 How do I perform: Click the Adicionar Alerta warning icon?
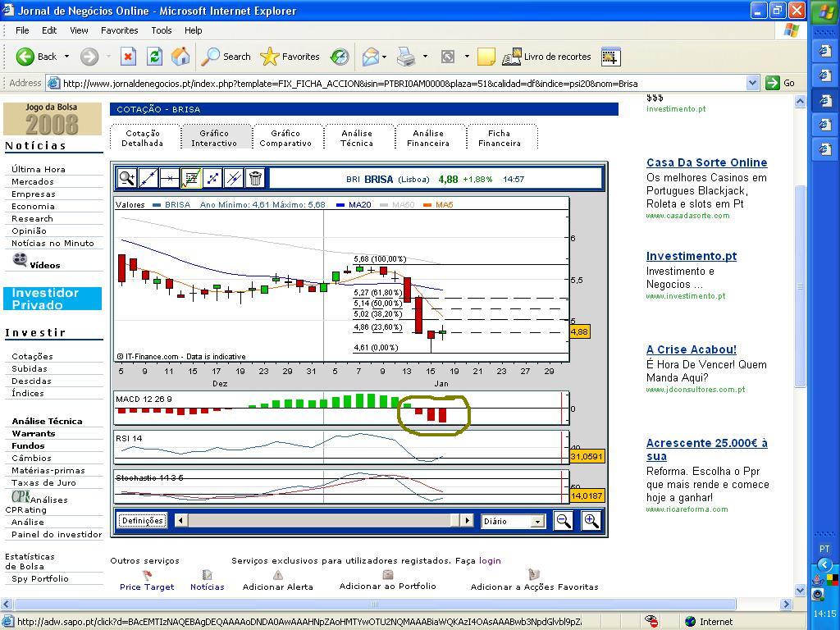pos(277,575)
